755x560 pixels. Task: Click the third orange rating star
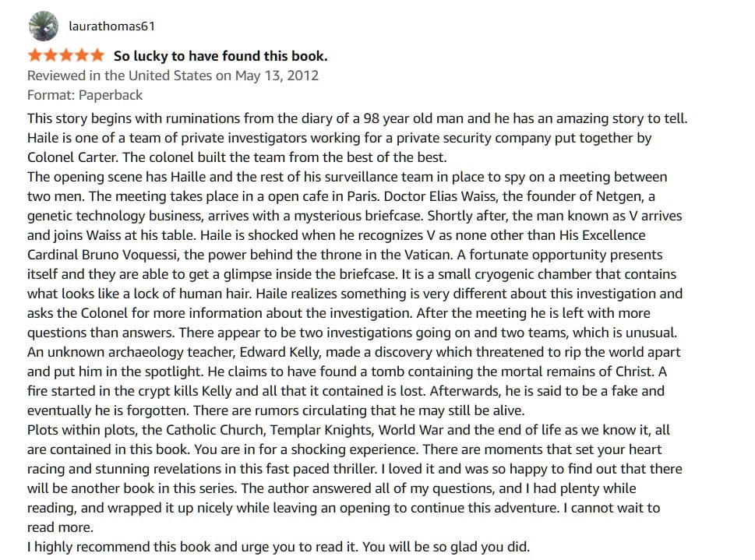pyautogui.click(x=66, y=55)
